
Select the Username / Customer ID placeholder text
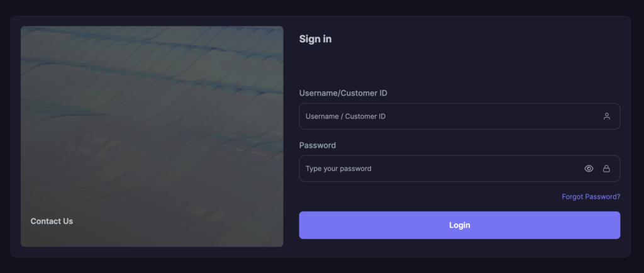coord(345,116)
